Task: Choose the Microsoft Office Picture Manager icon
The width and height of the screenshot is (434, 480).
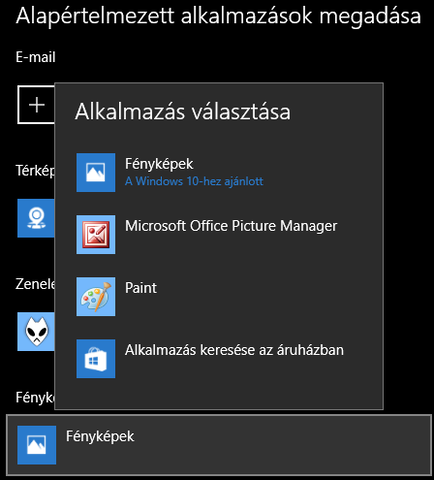Action: tap(96, 234)
